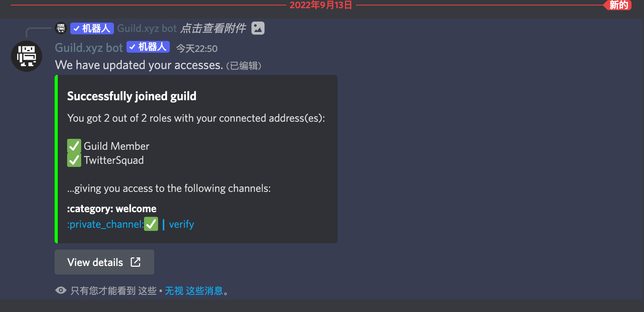Open the attachment image icon in reply preview

tap(258, 28)
